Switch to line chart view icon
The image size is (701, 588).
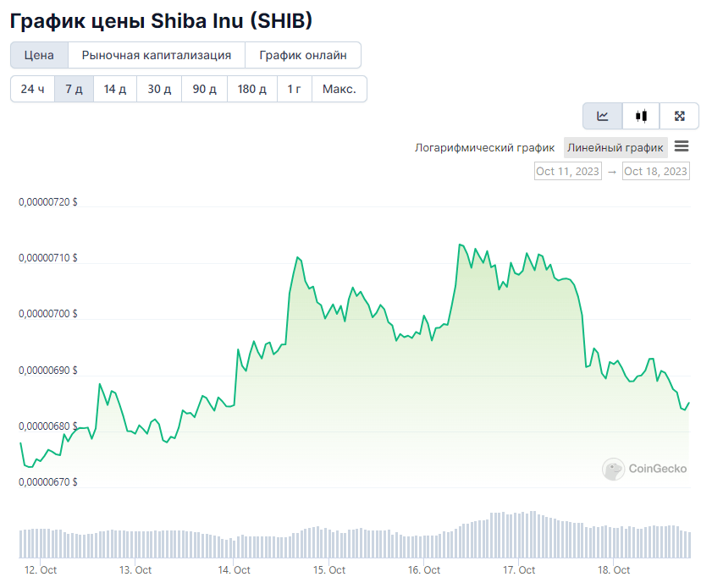coord(602,116)
